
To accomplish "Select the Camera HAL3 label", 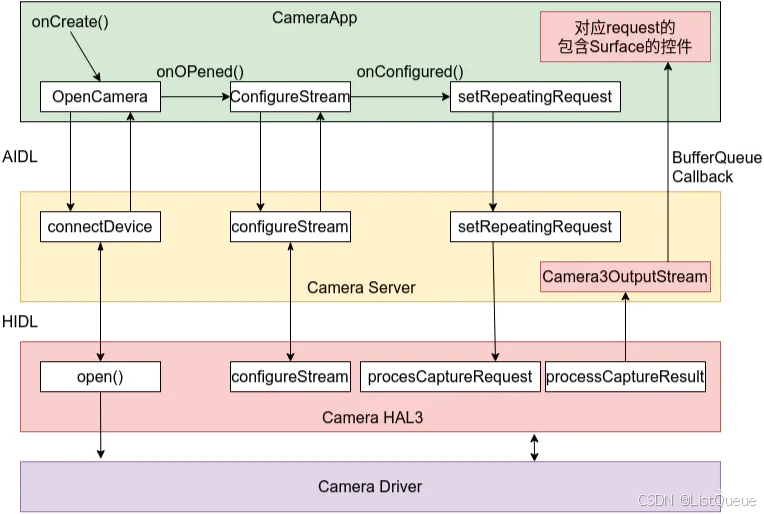I will coord(372,418).
